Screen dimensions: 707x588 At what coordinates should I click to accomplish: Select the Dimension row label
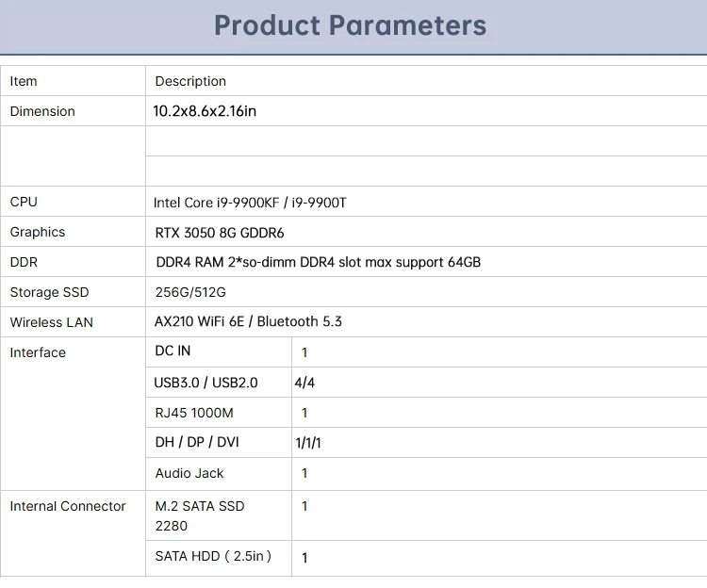click(x=42, y=111)
